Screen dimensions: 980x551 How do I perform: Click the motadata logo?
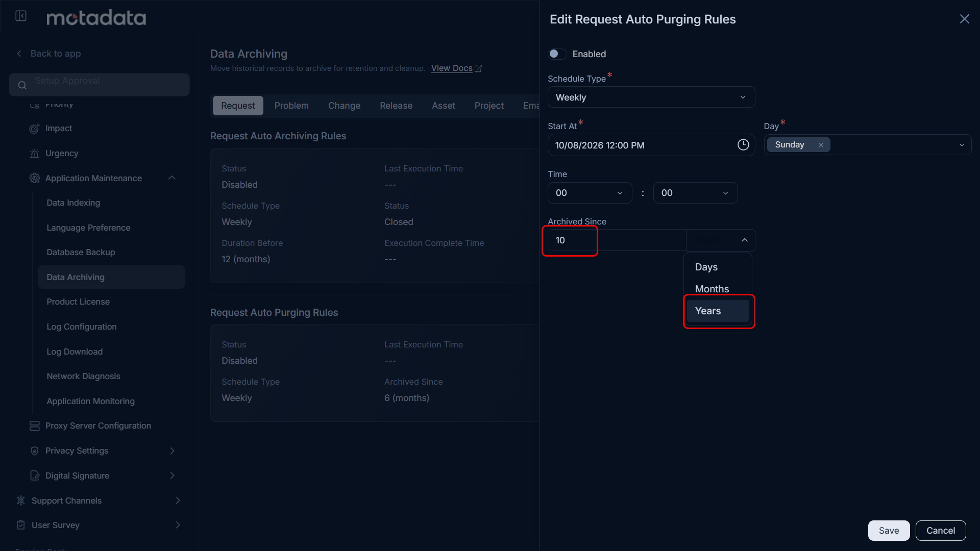(x=96, y=18)
